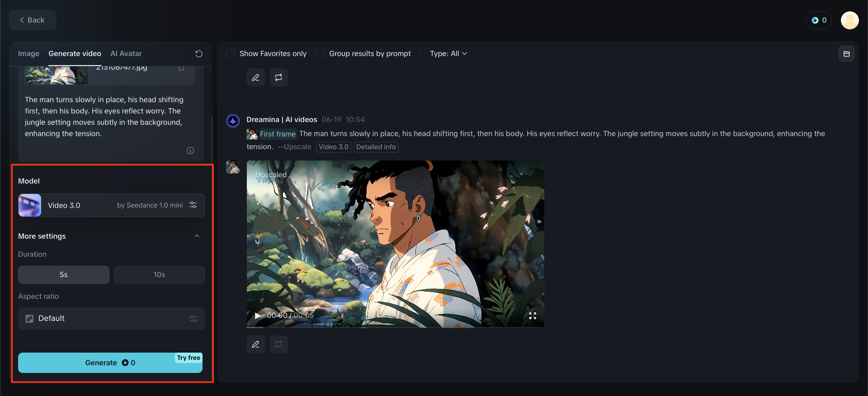
Task: Select the 5s duration option
Action: 64,275
